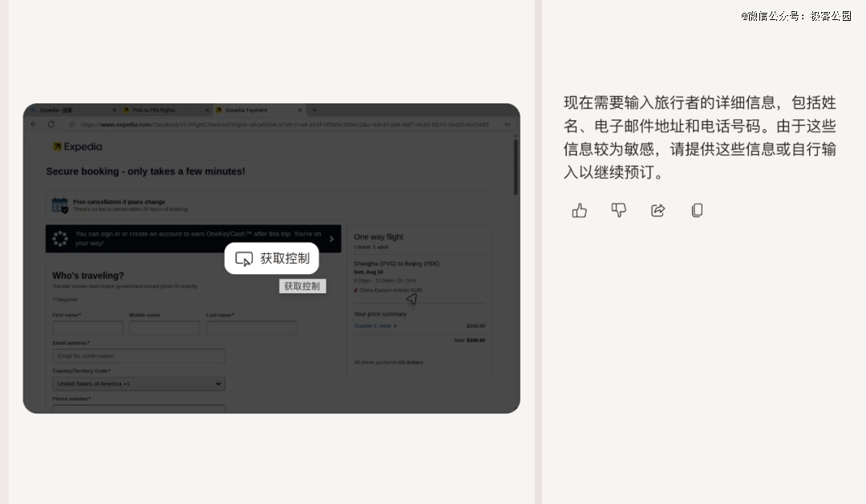The width and height of the screenshot is (866, 504).
Task: Click the browser reload icon
Action: point(51,124)
